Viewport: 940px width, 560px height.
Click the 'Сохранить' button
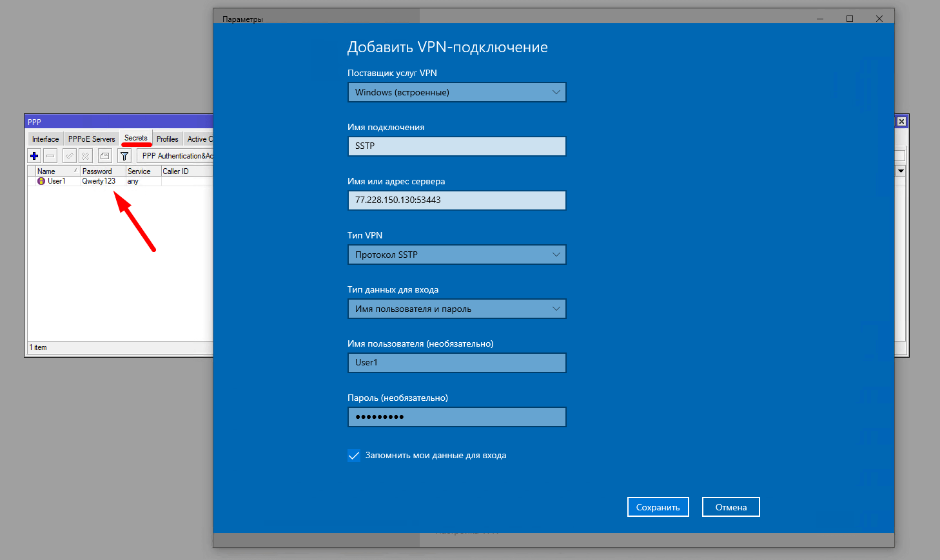coord(658,507)
